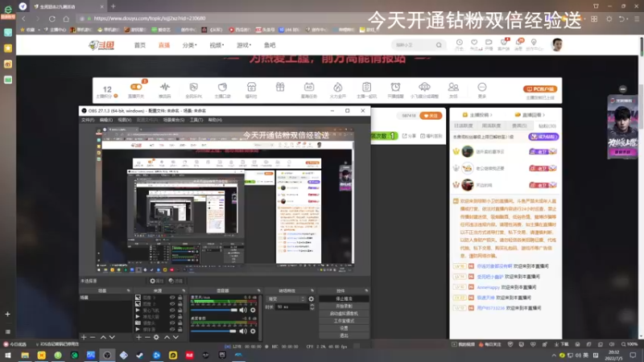Open the 更多 more options icon

(481, 87)
